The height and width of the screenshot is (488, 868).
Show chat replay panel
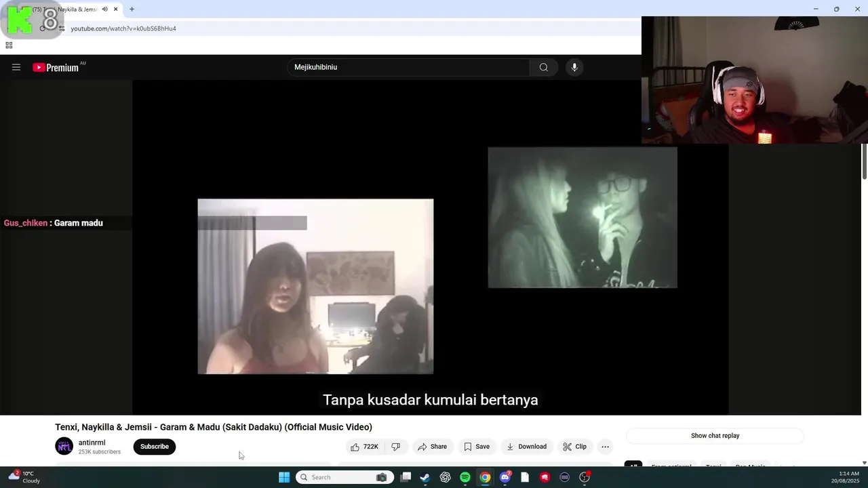click(x=715, y=436)
